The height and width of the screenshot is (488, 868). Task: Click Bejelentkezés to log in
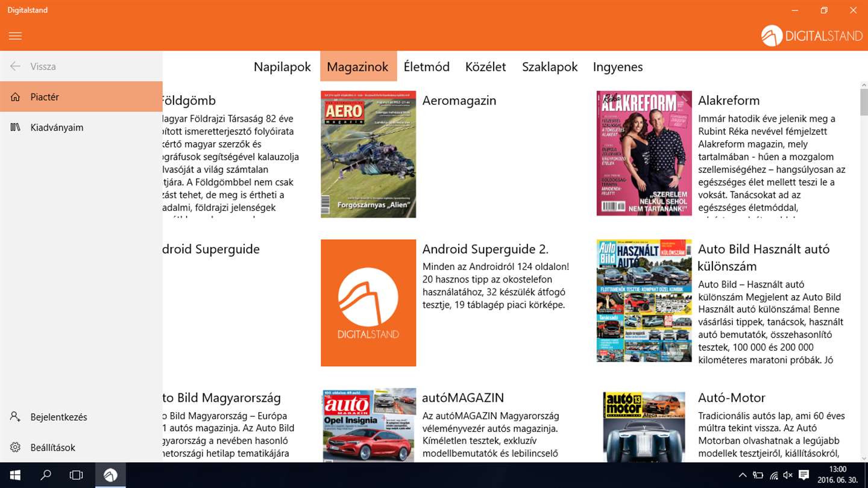pyautogui.click(x=81, y=416)
